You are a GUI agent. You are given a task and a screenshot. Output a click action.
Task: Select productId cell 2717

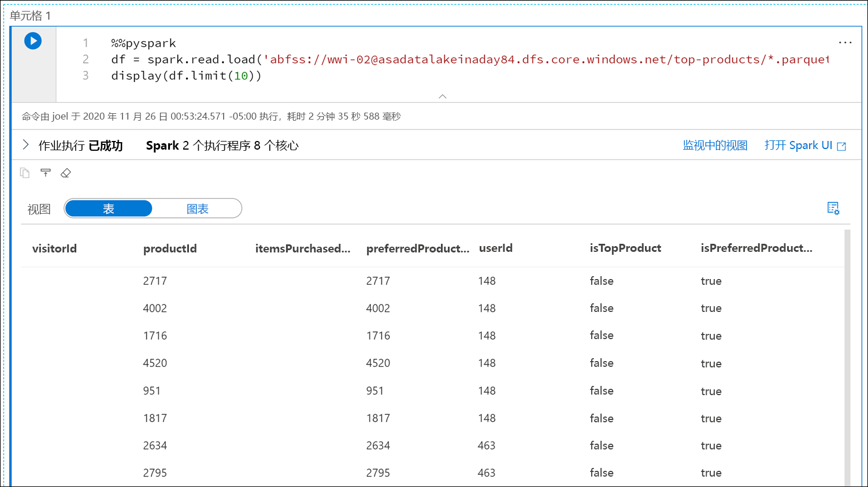(x=155, y=281)
